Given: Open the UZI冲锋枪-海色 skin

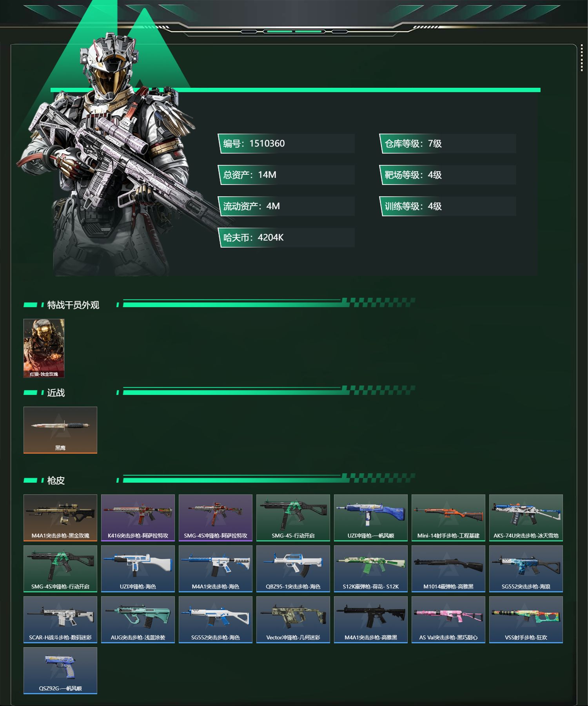Looking at the screenshot, I should [x=138, y=569].
